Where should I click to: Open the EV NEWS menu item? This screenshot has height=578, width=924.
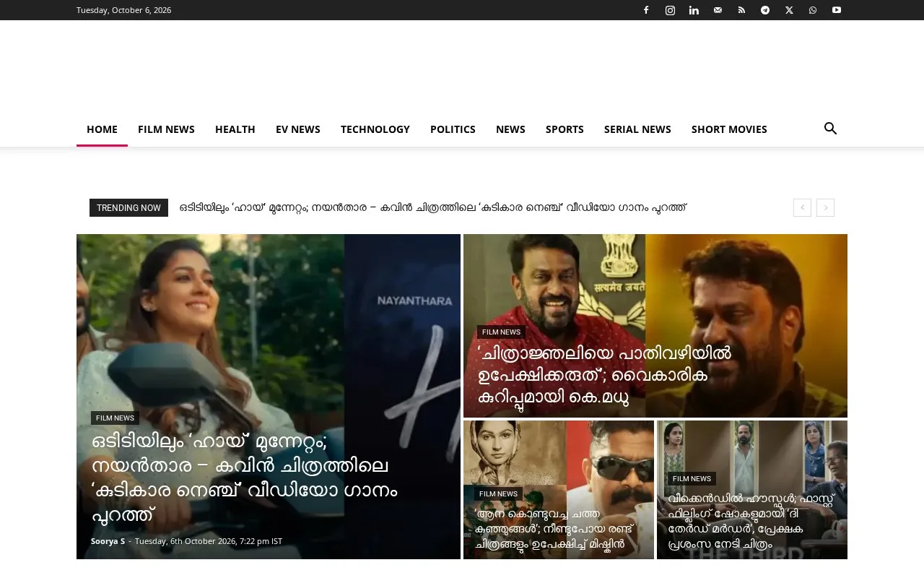pyautogui.click(x=298, y=129)
